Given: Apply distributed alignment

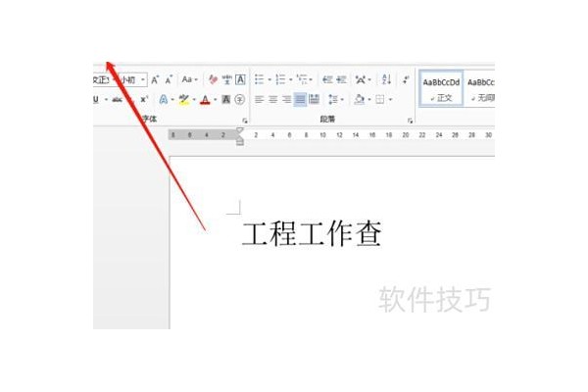Looking at the screenshot, I should pyautogui.click(x=314, y=99).
